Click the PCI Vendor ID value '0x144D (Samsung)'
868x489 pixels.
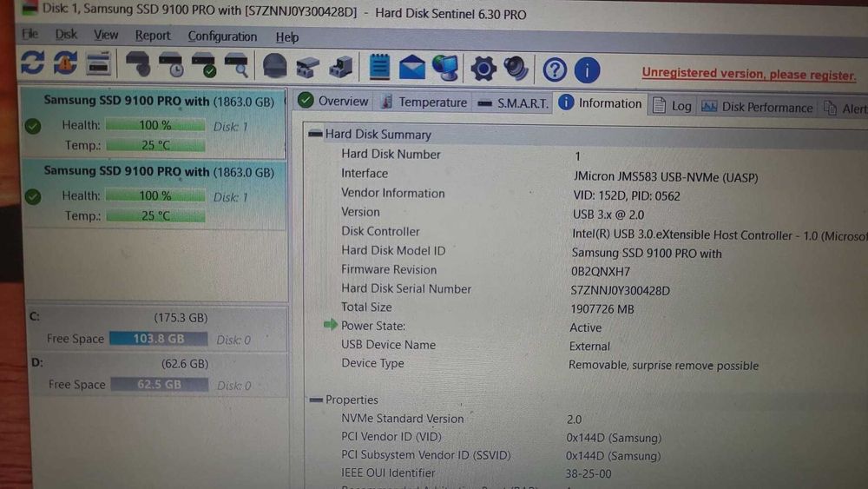click(614, 438)
